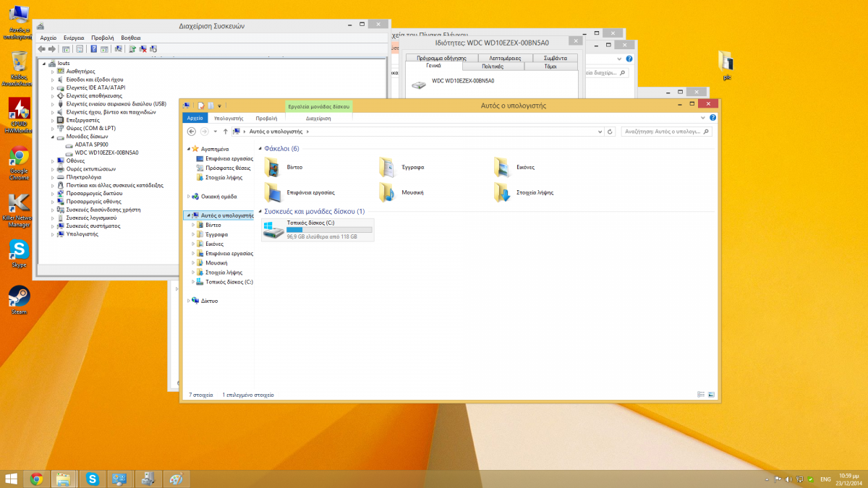
Task: Expand Προσαρμογείς δικτύου node
Action: pos(53,194)
